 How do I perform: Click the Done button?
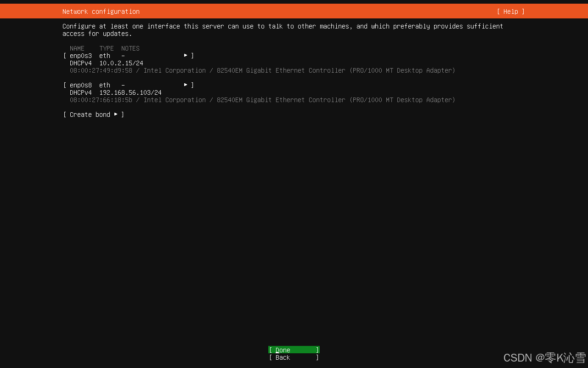pos(294,350)
